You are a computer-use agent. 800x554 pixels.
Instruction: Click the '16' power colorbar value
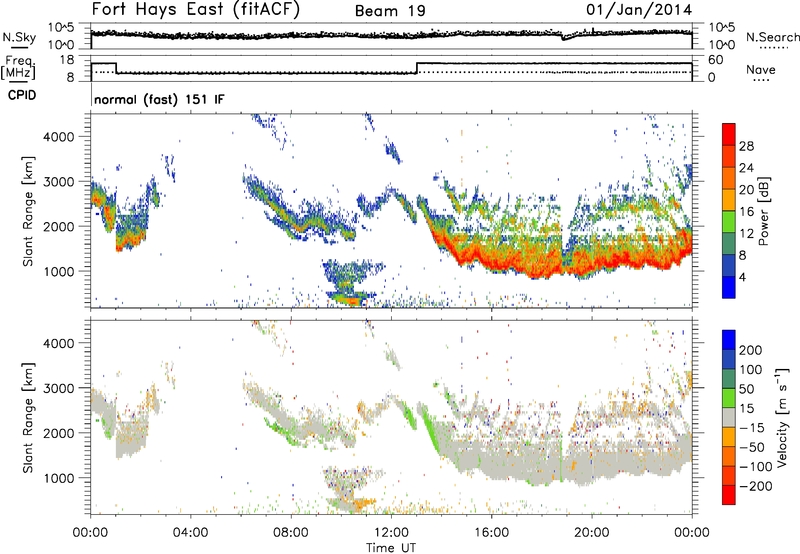746,212
